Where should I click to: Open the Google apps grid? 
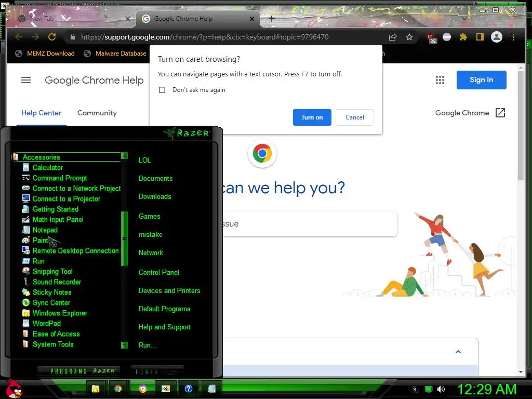click(x=440, y=80)
